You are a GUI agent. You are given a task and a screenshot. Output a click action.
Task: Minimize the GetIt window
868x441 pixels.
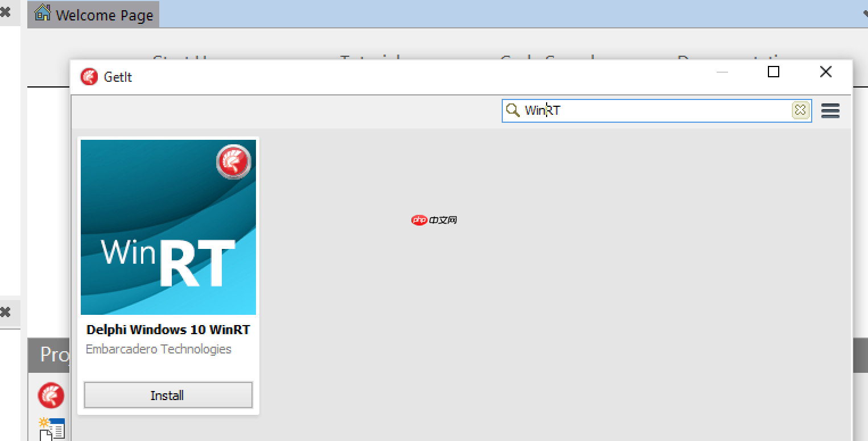pyautogui.click(x=722, y=72)
